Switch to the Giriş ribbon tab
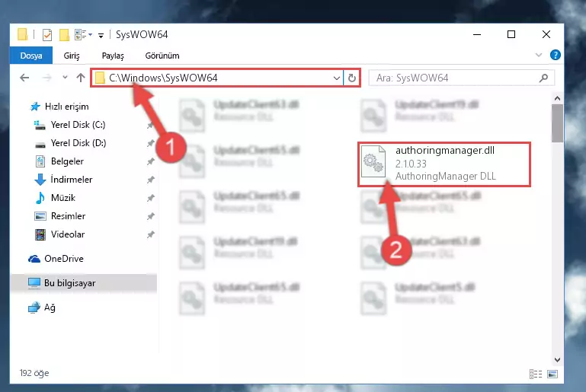 pos(72,56)
